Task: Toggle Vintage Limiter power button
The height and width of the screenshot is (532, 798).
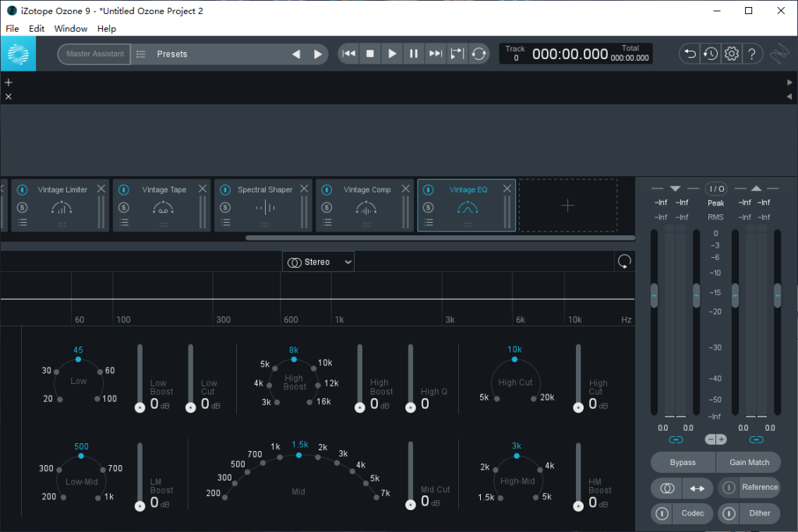Action: (x=22, y=190)
